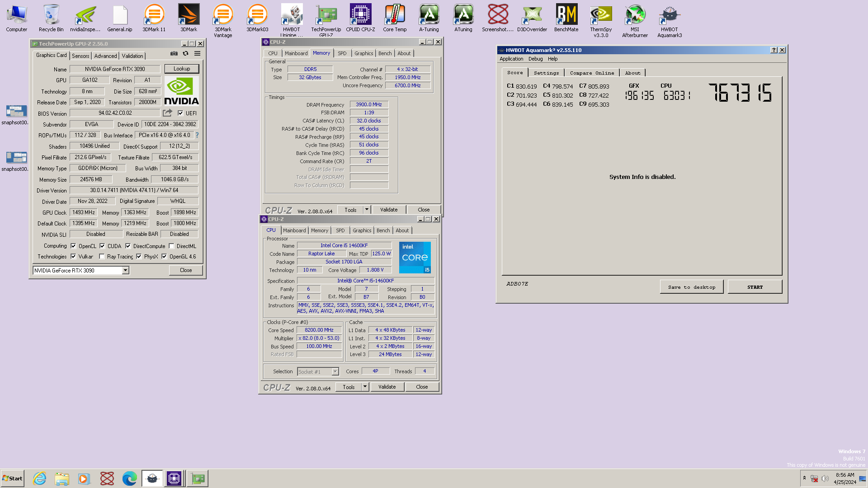Screen dimensions: 868x488
Task: Toggle the DirectCompute checkbox
Action: coord(128,246)
